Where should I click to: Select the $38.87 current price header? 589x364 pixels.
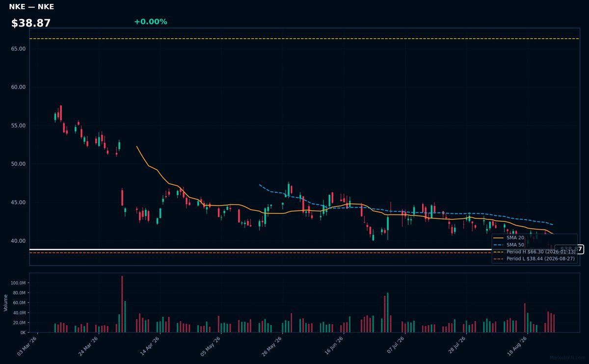click(x=31, y=23)
